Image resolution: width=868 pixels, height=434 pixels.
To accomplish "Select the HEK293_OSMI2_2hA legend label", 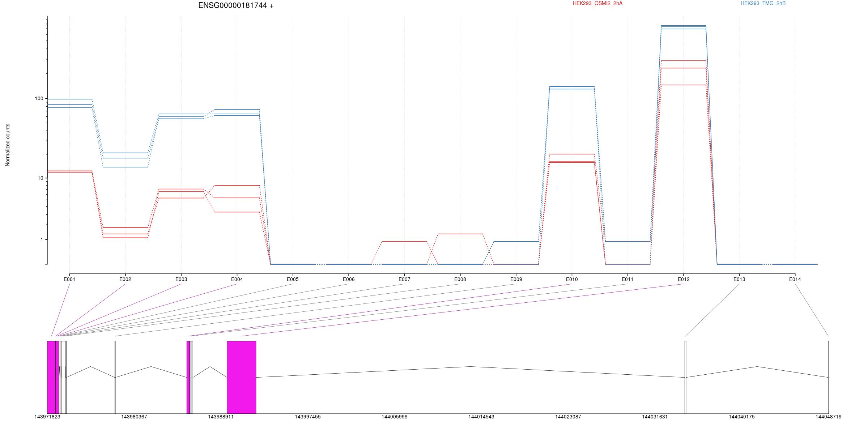I will [597, 3].
